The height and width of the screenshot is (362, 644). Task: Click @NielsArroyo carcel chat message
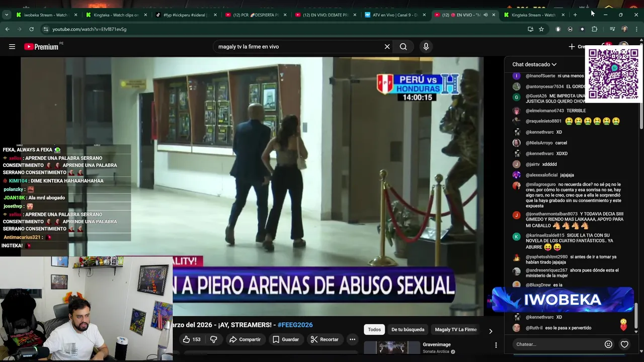coord(546,143)
